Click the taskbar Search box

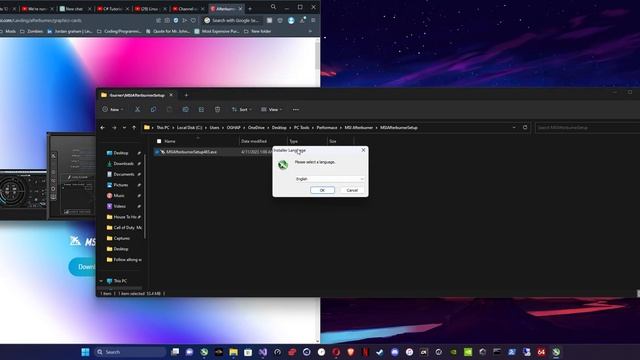pos(130,352)
